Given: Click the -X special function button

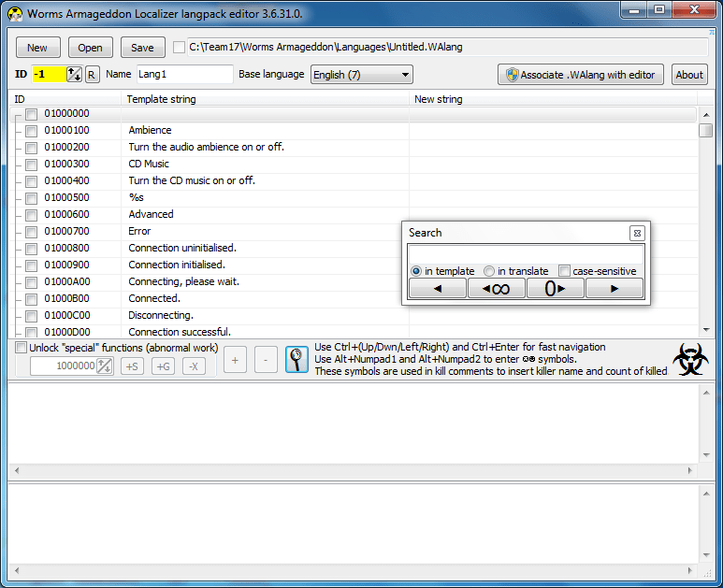Looking at the screenshot, I should [x=194, y=366].
